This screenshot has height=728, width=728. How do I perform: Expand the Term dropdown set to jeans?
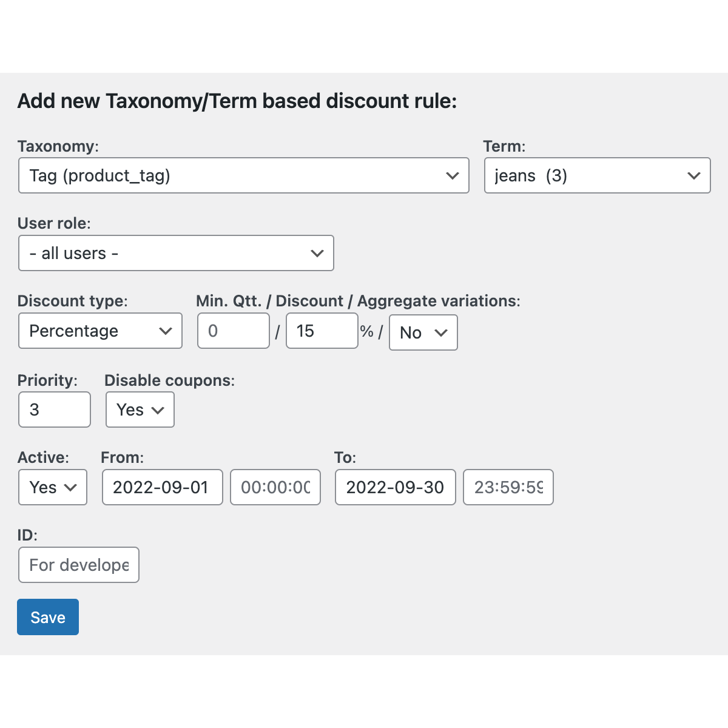597,176
